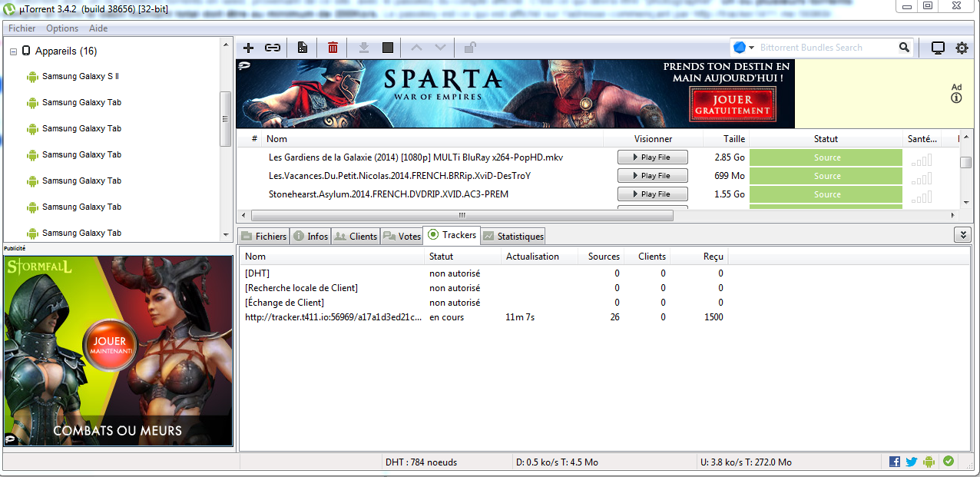The width and height of the screenshot is (980, 477).
Task: Open the Options menu
Action: pos(62,28)
